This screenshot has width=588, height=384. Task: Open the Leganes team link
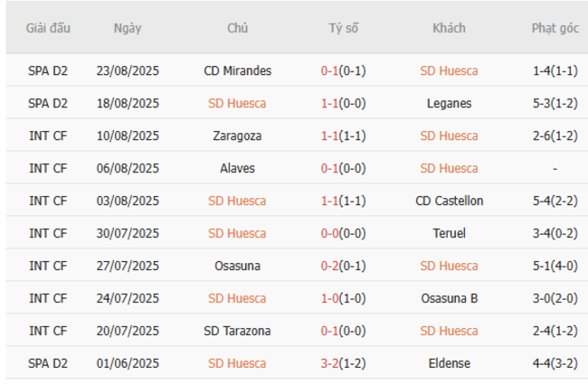click(449, 103)
